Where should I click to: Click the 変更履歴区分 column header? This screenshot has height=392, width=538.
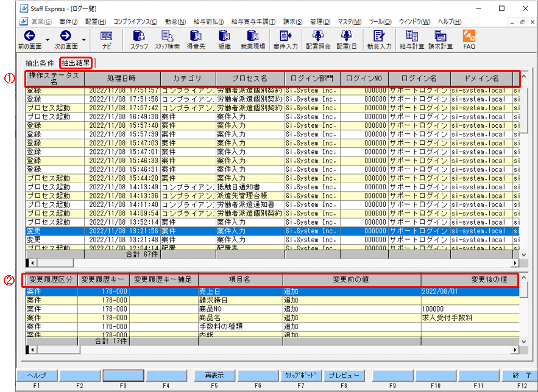click(x=51, y=279)
